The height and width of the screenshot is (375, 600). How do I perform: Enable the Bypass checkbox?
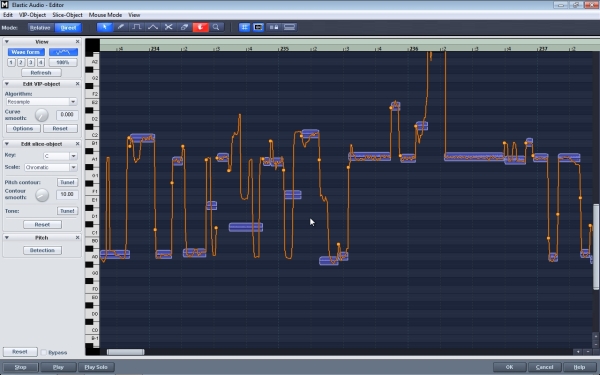coord(44,352)
